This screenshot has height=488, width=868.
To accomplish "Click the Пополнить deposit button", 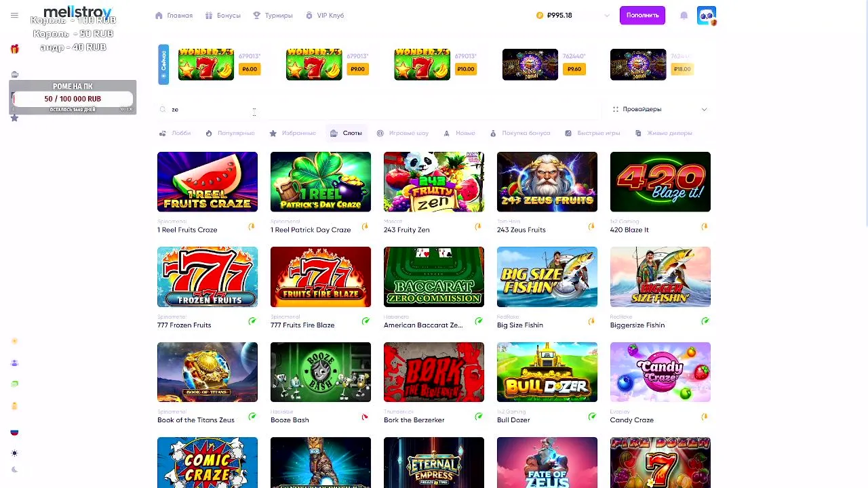I will coord(642,15).
